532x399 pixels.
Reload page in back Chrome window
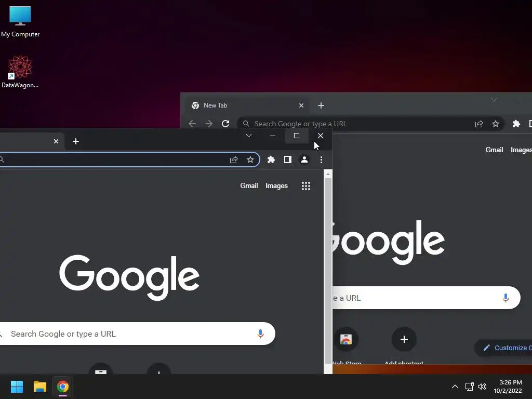(225, 124)
